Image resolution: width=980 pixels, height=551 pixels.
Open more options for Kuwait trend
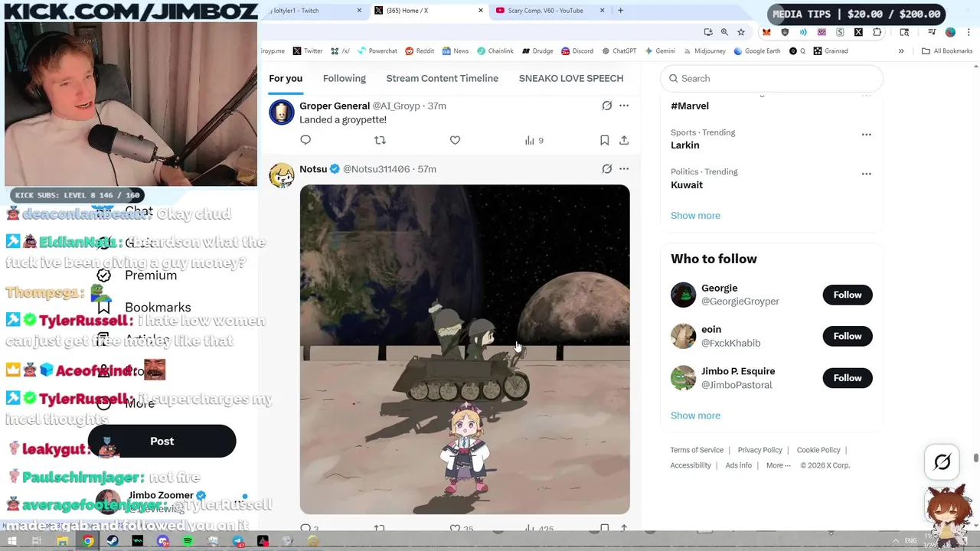(x=866, y=174)
